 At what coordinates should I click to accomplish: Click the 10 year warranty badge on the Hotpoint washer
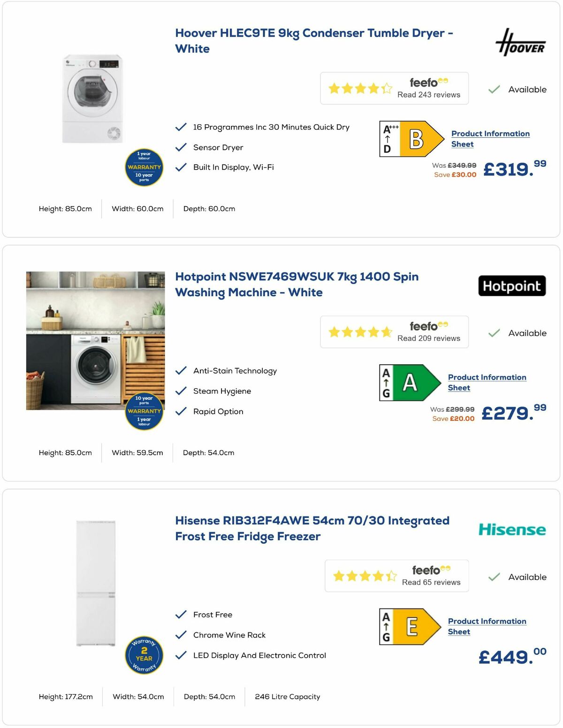coord(144,411)
